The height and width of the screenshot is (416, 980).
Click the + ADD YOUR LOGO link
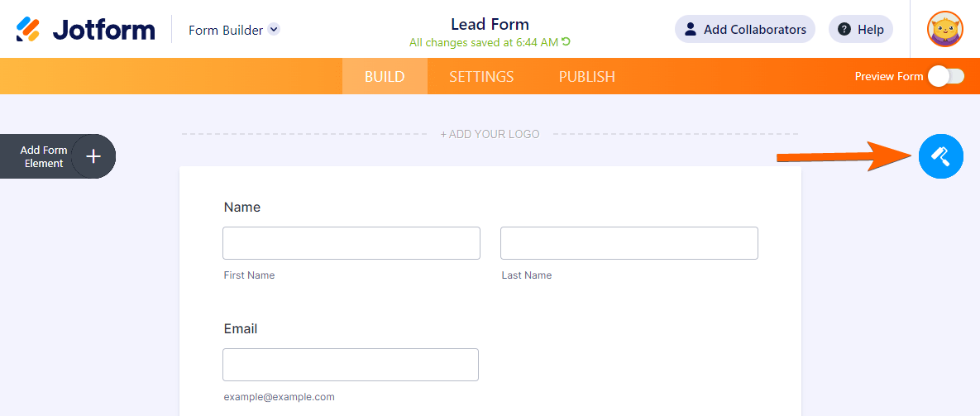[490, 134]
